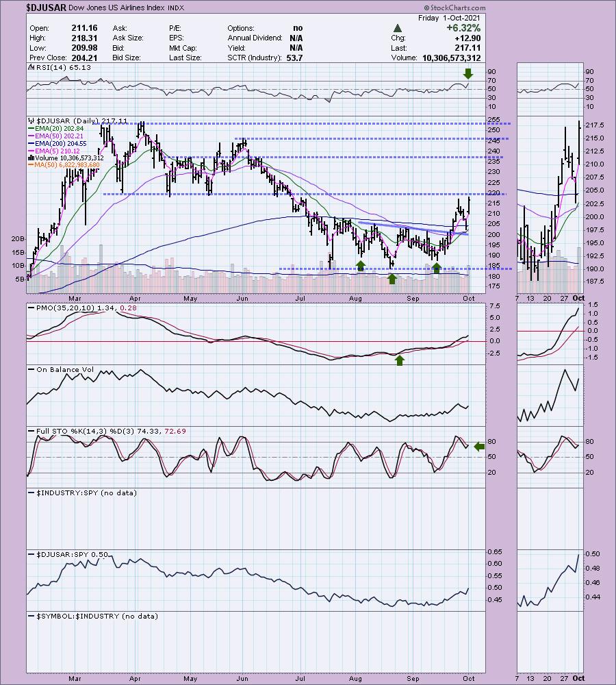Click the RSI(14) 65.13 panel label

[x=62, y=68]
